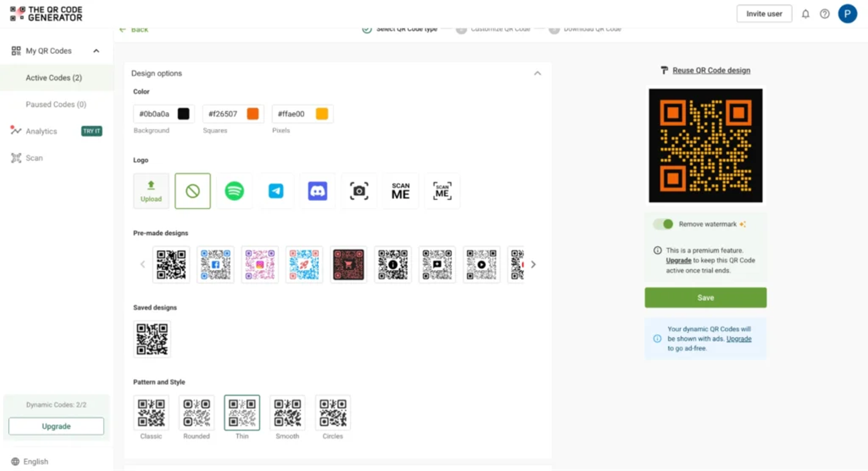Viewport: 868px width, 471px height.
Task: Click the Invite user button
Action: pos(764,14)
